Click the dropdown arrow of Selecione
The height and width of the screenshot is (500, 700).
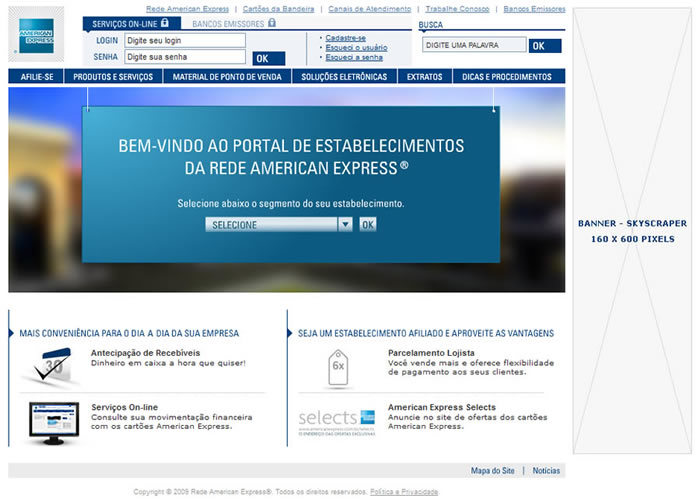pyautogui.click(x=345, y=225)
